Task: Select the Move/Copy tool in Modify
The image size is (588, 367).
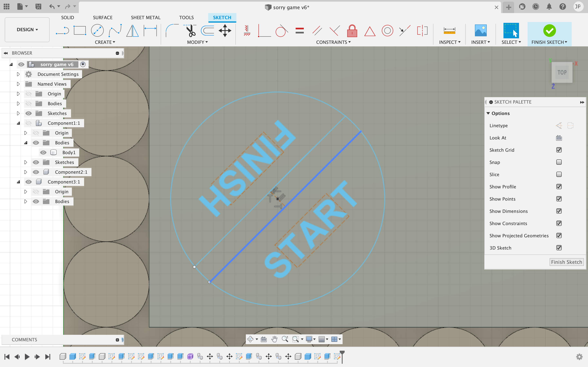Action: tap(225, 30)
